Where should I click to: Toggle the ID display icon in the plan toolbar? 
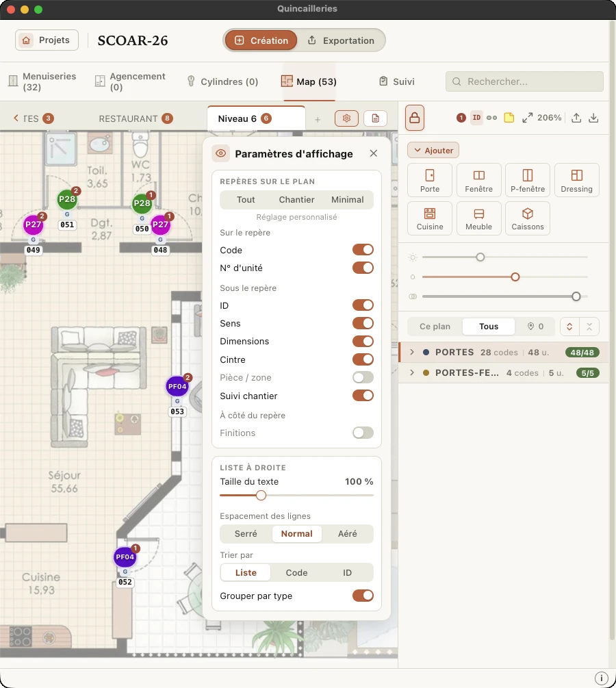[476, 118]
